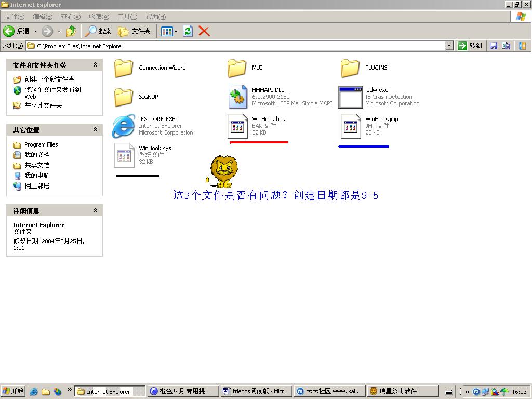
Task: Open the View menu
Action: pyautogui.click(x=71, y=16)
